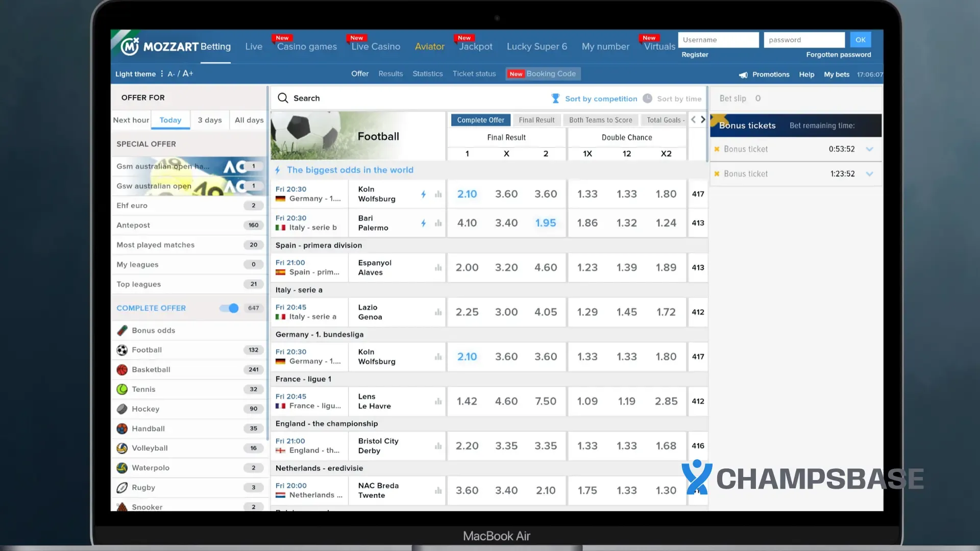This screenshot has height=551, width=980.
Task: Open statistics icon for Espanyol Alaves match
Action: tap(438, 267)
